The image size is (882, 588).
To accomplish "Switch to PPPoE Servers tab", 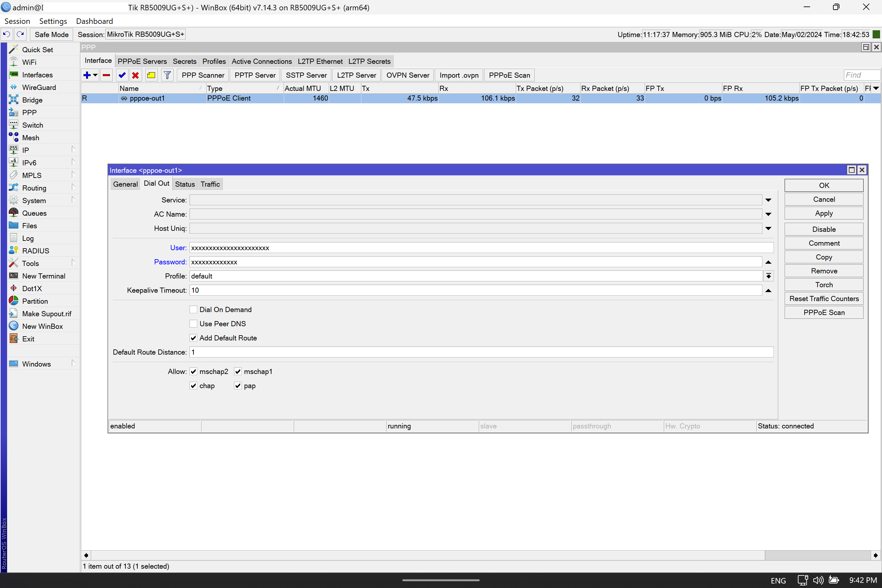I will tap(142, 61).
